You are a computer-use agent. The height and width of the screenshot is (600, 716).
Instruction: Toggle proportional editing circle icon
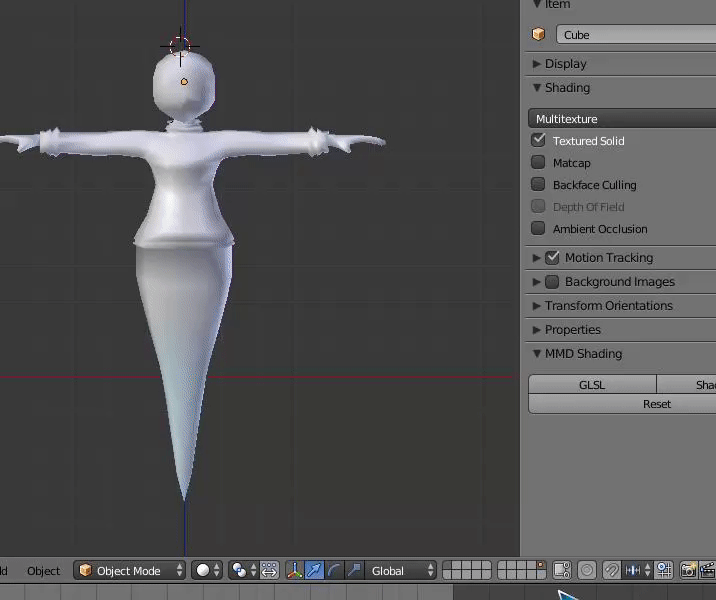587,570
